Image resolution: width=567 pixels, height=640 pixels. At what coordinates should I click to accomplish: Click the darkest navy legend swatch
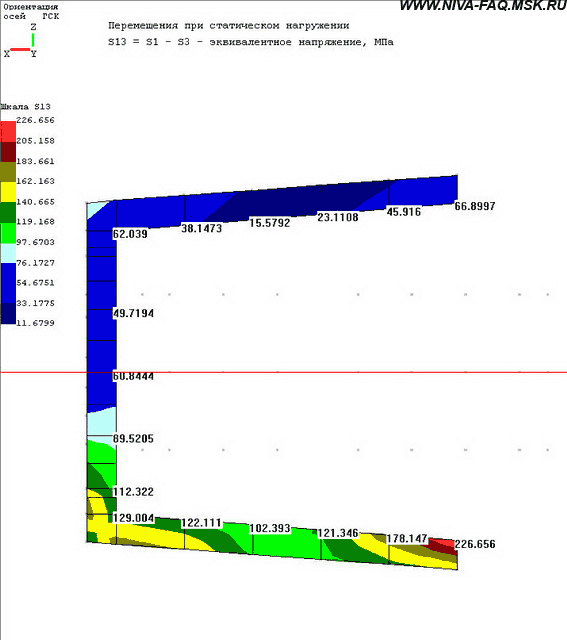[8, 314]
